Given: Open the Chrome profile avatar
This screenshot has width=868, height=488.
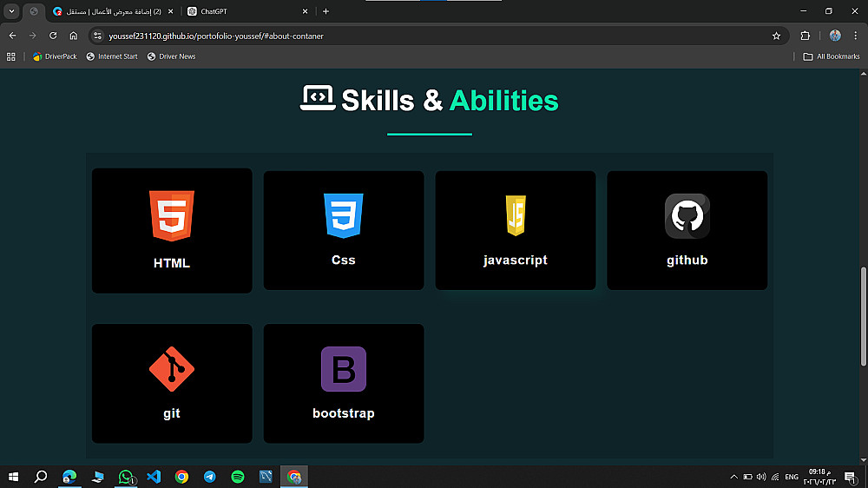Looking at the screenshot, I should [x=835, y=36].
